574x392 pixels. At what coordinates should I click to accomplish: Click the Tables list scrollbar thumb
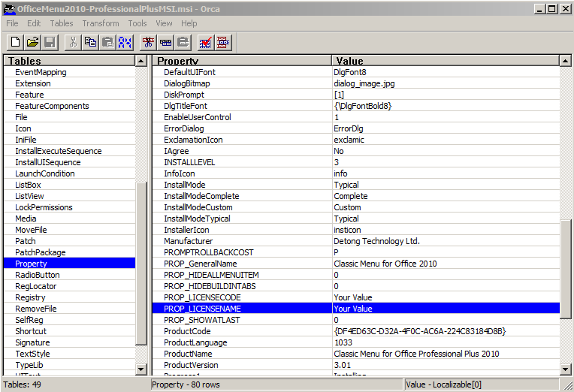pos(141,263)
